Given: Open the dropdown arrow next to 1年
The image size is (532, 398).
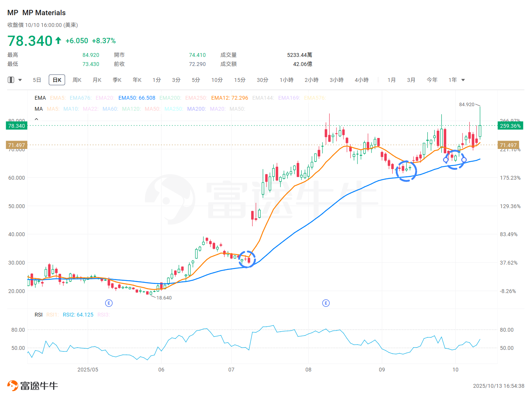Looking at the screenshot, I should point(463,80).
